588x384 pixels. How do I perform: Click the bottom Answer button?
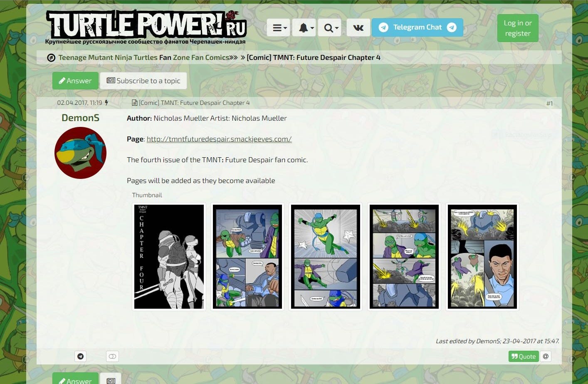pyautogui.click(x=75, y=379)
